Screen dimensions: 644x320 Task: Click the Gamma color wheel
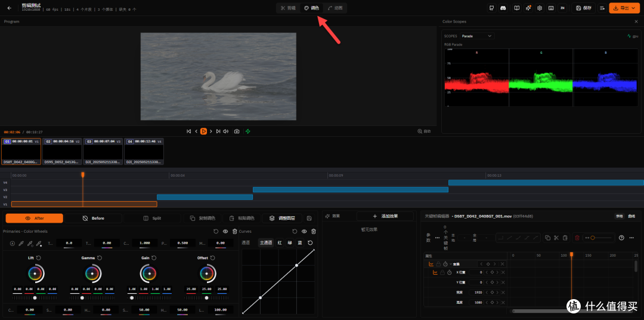[x=92, y=273]
